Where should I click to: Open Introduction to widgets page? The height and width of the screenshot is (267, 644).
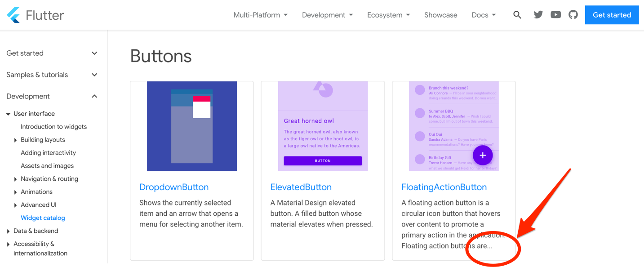coord(53,127)
